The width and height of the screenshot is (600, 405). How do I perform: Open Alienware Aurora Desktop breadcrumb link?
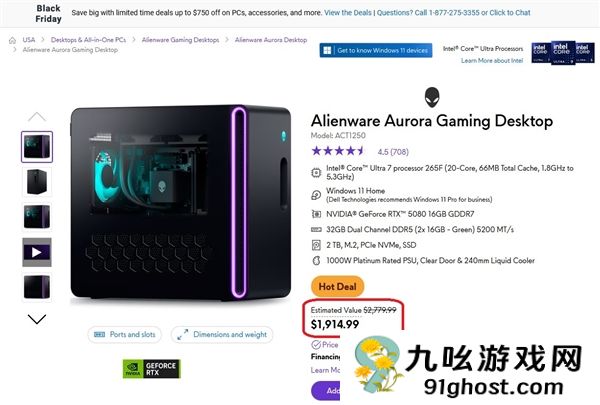coord(271,40)
